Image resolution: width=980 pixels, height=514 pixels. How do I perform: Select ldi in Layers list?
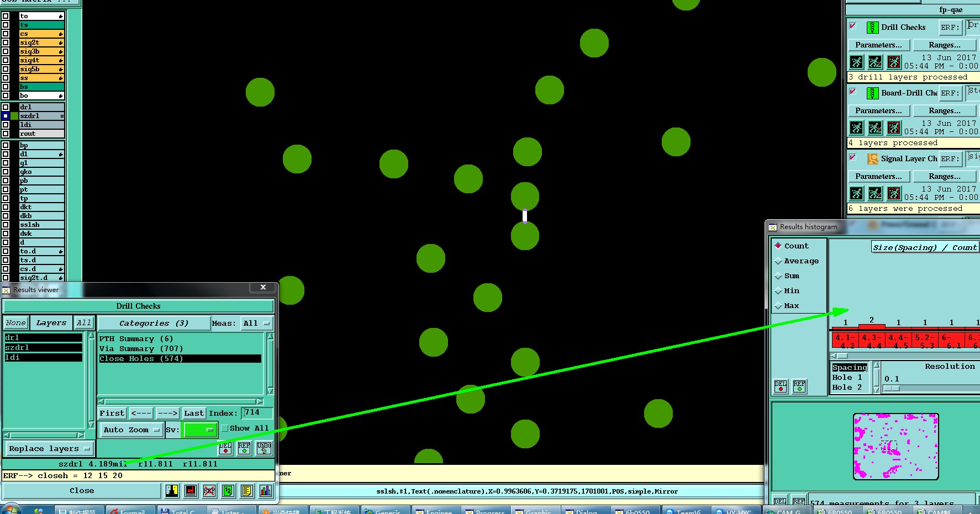point(43,357)
